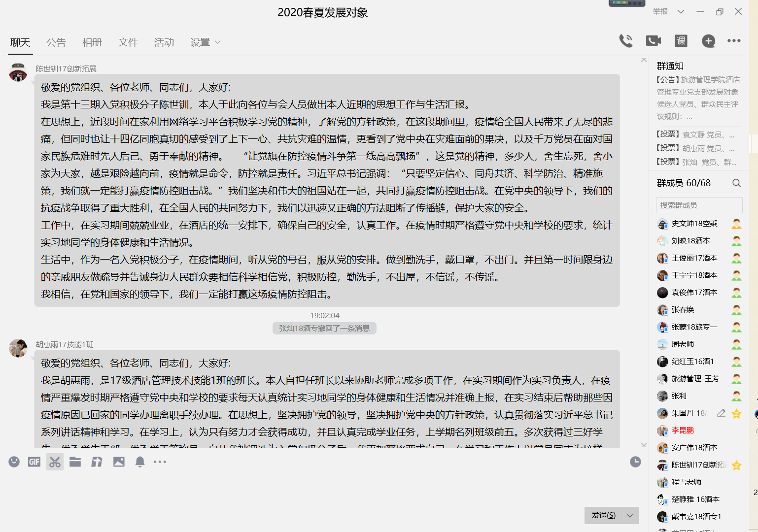Click the plus icon to invite members
This screenshot has height=532, width=758.
708,41
